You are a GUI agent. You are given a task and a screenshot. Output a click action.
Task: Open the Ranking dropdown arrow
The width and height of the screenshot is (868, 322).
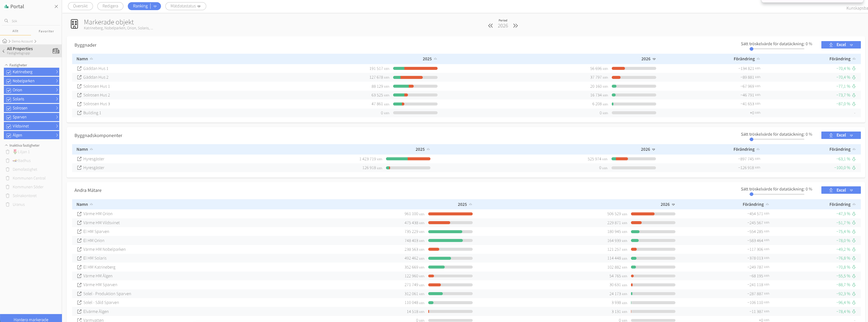tap(155, 6)
